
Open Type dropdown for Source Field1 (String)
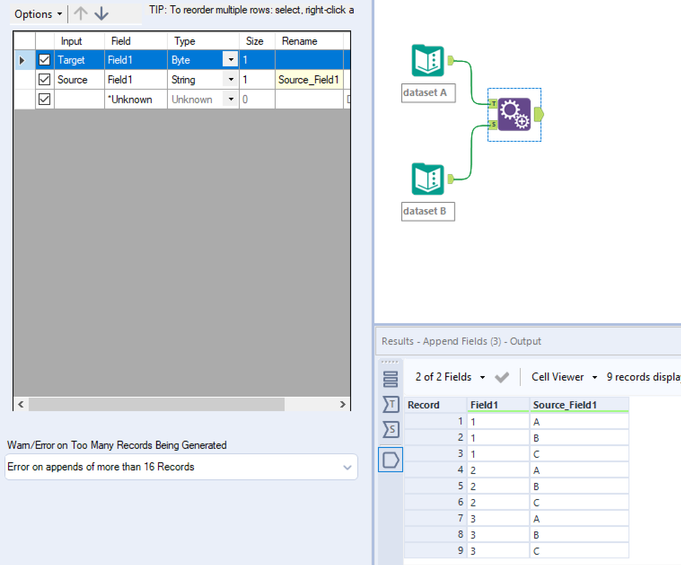(231, 79)
